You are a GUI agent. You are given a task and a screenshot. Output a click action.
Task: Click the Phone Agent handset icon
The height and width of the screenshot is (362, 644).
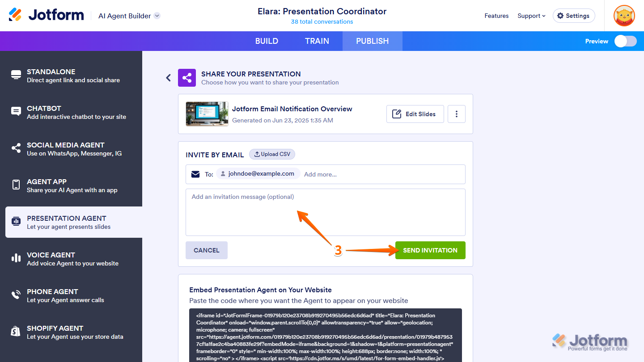tap(16, 295)
